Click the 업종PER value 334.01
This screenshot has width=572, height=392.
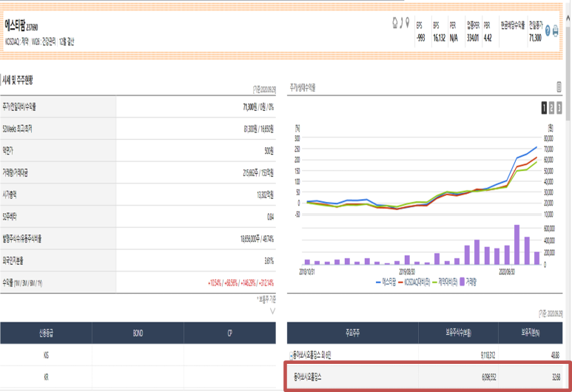click(473, 38)
